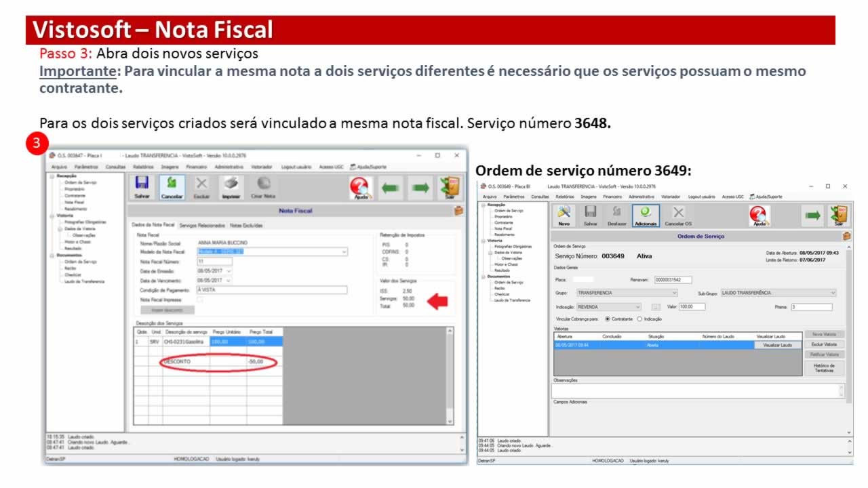Switch to Serviços Relacionados tab

click(x=202, y=225)
